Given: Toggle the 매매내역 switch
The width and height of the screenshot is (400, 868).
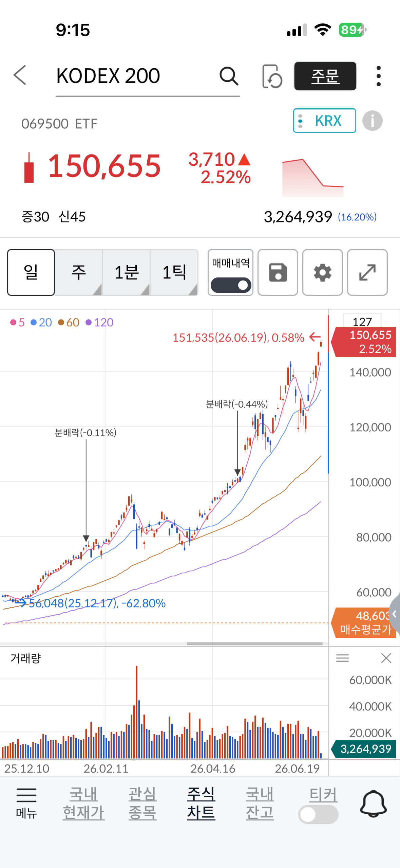Looking at the screenshot, I should pyautogui.click(x=231, y=285).
